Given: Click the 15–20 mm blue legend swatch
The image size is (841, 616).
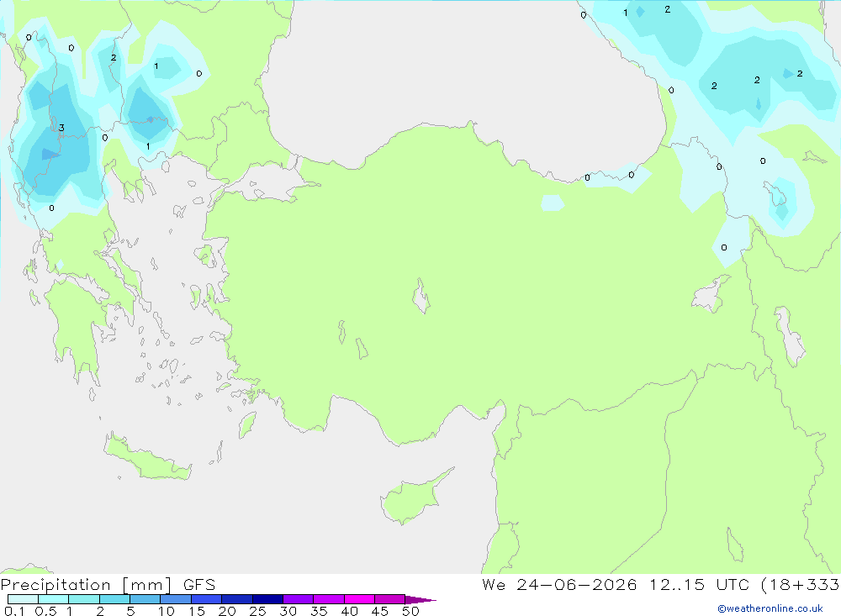Looking at the screenshot, I should coord(206,599).
